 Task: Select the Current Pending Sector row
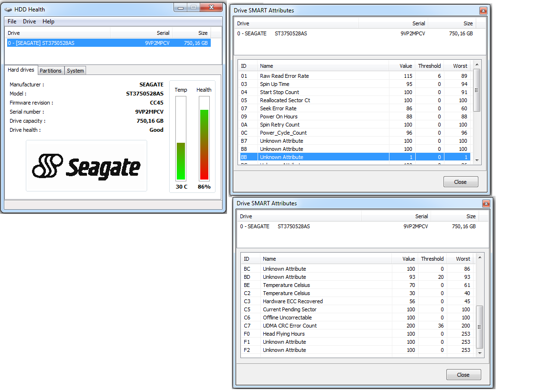click(357, 310)
